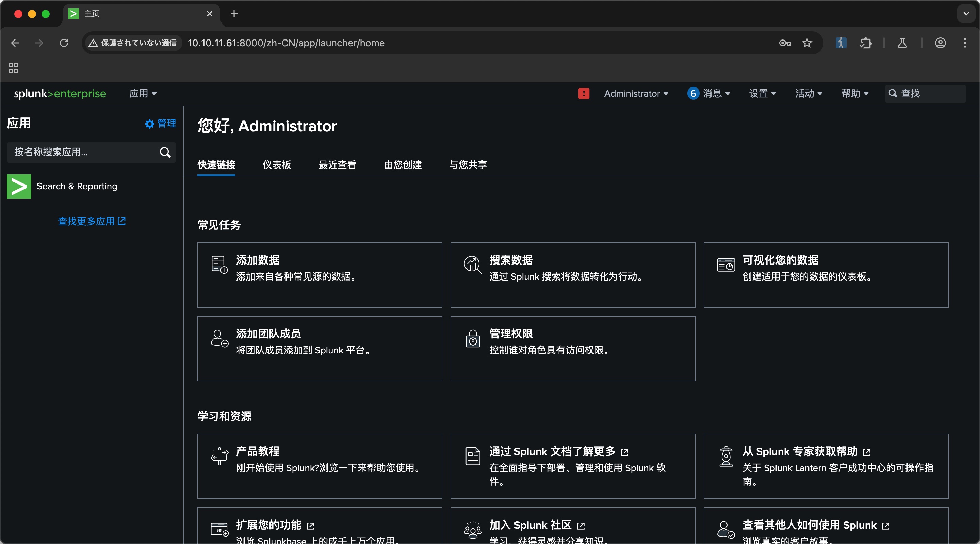Open the 产品教程 product tour card

click(x=319, y=466)
